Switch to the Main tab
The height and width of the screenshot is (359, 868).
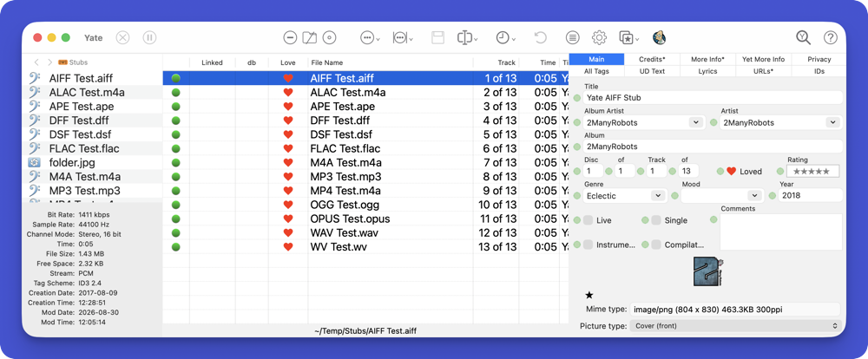596,59
